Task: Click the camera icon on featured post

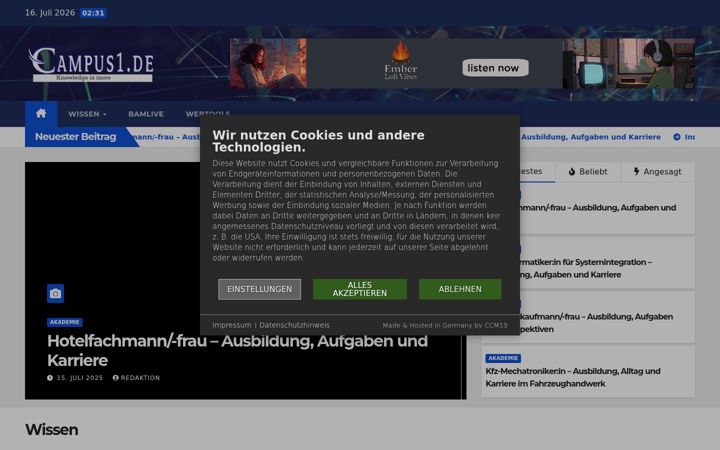Action: 56,293
